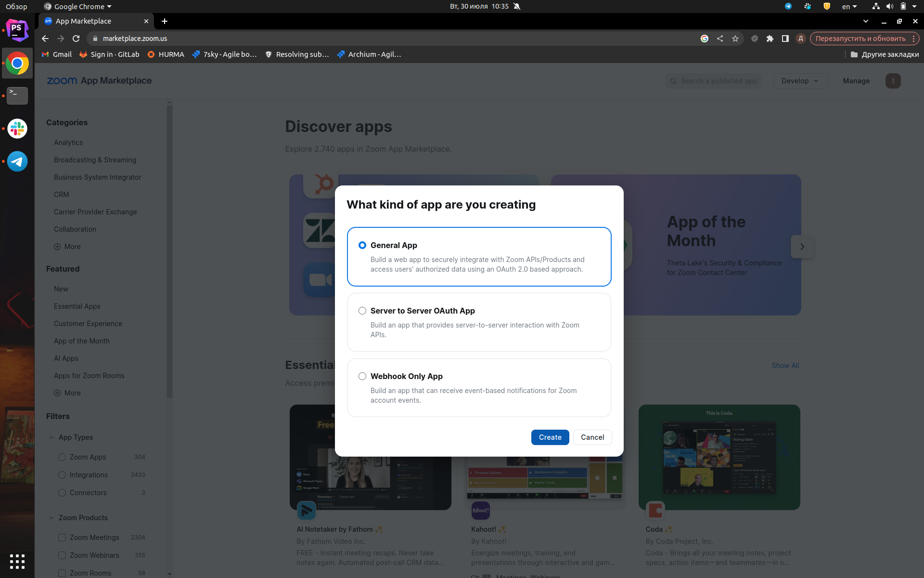The width and height of the screenshot is (924, 578).
Task: Collapse the Zoom Products filter section
Action: coord(51,518)
